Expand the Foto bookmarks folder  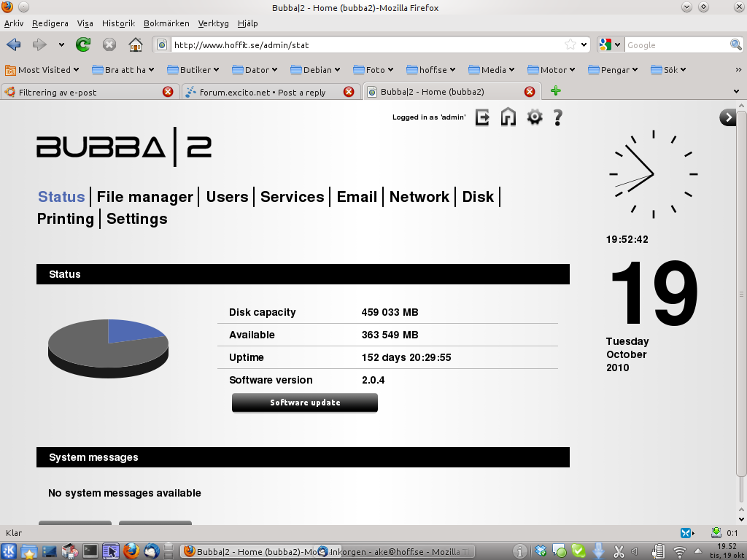[x=373, y=70]
